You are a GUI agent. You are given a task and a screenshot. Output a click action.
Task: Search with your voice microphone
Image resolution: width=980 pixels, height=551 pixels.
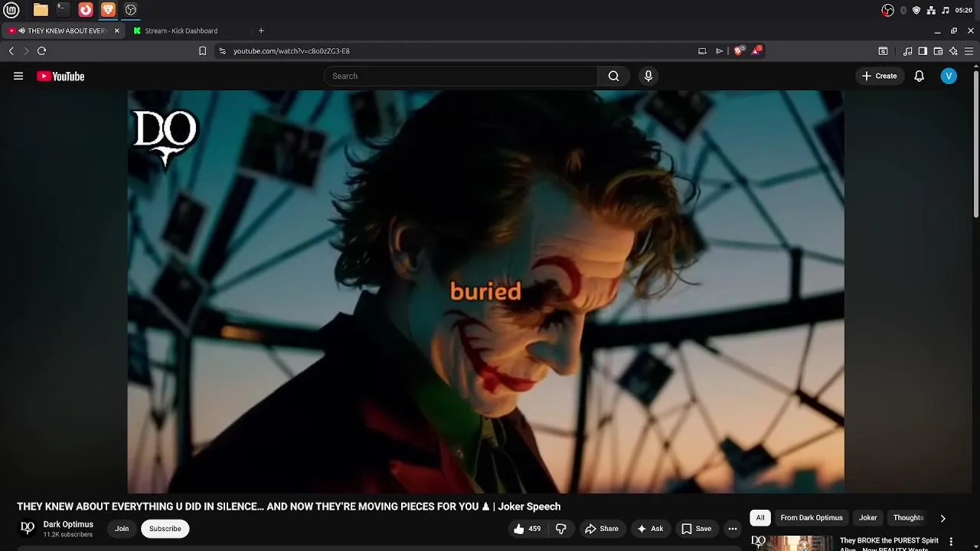pos(648,76)
